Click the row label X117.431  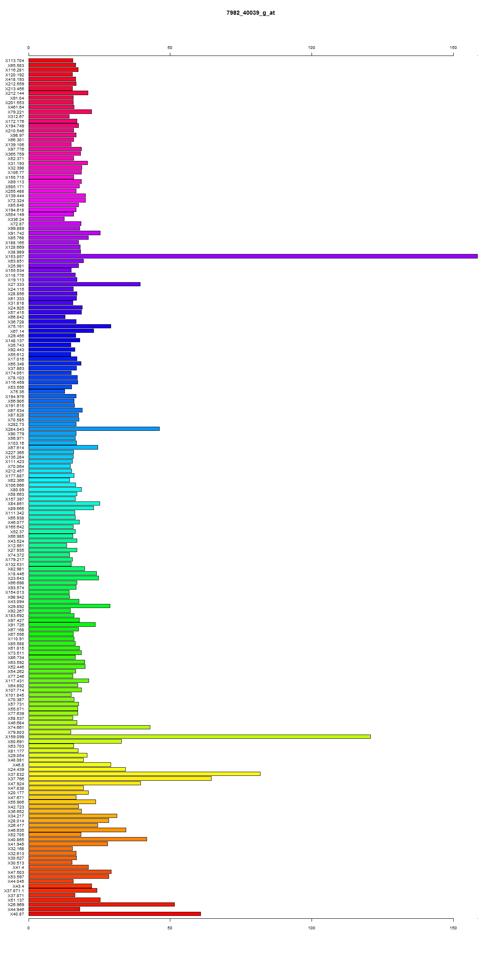[x=15, y=681]
